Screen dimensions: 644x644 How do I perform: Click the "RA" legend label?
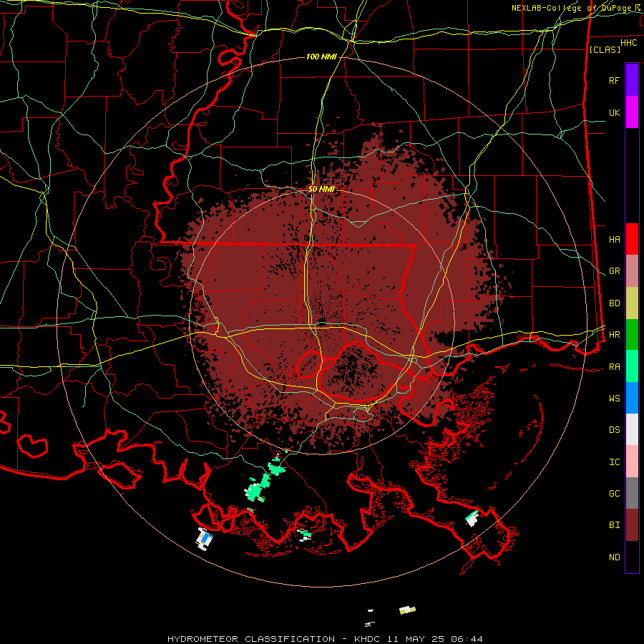pos(614,367)
